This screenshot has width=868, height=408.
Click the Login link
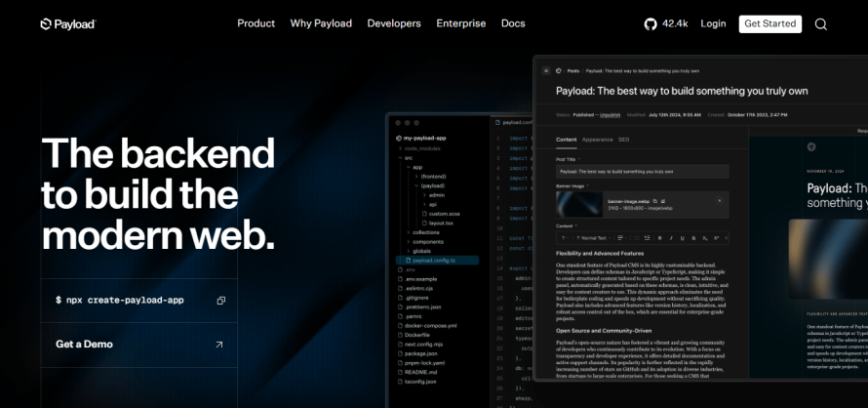713,23
